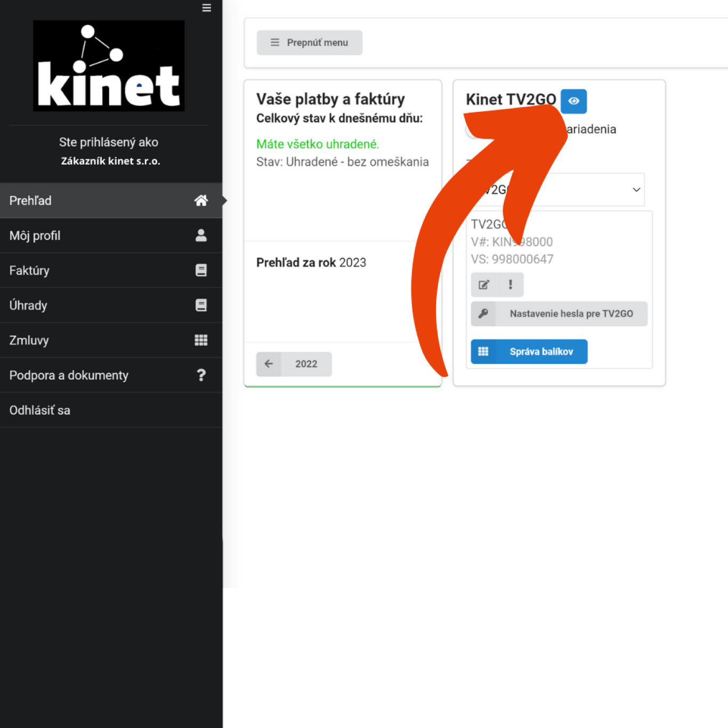Click the hamburger icon above the Kinet logo

[207, 8]
